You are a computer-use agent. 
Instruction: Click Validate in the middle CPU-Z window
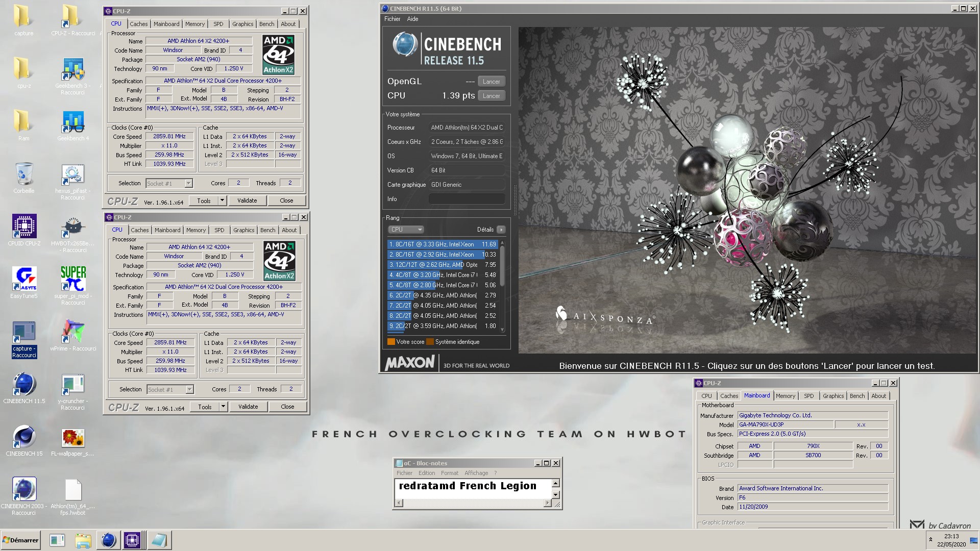click(248, 407)
